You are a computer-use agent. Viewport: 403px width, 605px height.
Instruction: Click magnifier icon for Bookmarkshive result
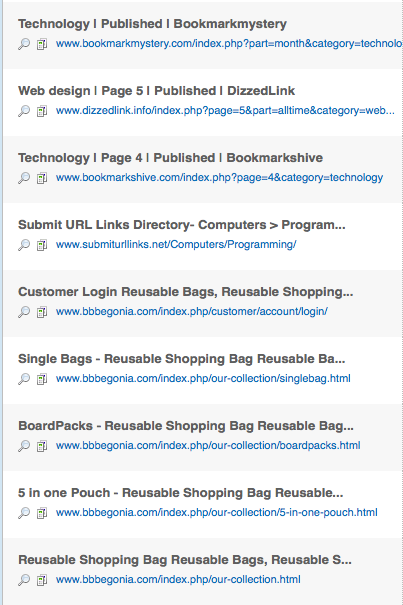pos(24,178)
